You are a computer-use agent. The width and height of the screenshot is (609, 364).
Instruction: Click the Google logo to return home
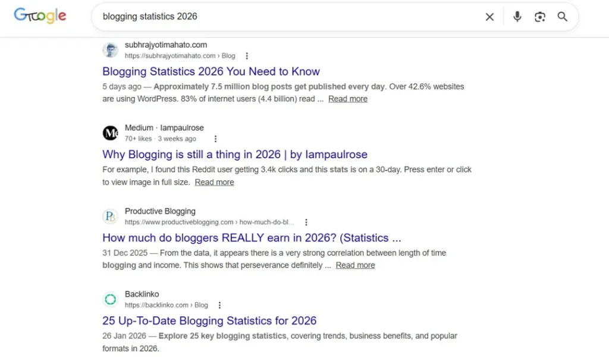click(x=40, y=16)
